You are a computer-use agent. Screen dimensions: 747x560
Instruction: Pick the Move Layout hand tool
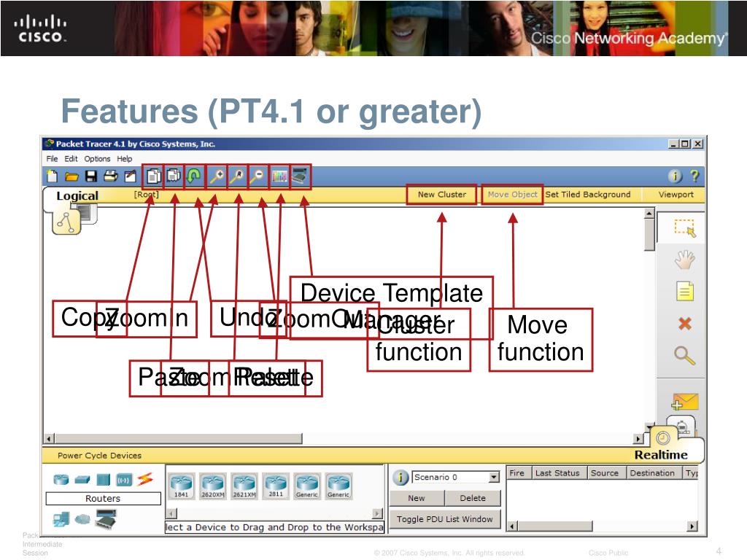[x=684, y=260]
